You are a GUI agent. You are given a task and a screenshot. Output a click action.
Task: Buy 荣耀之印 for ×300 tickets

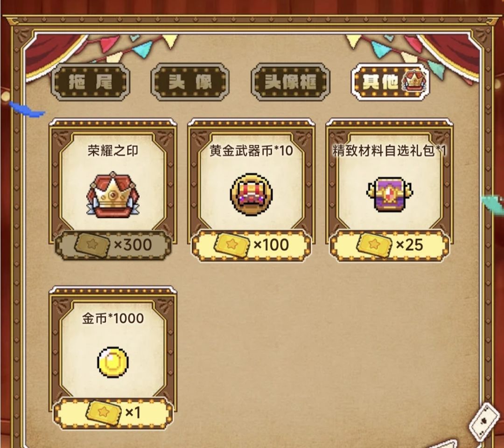point(113,245)
